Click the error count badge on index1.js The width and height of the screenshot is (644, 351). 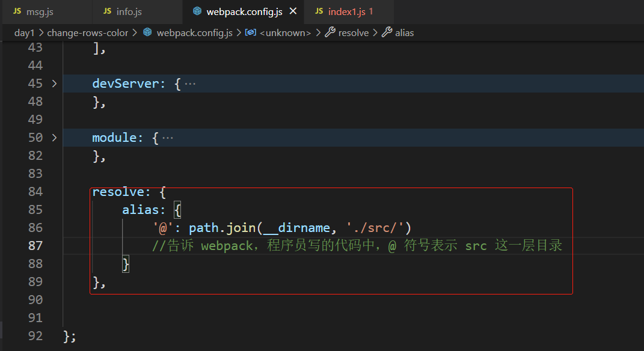371,11
